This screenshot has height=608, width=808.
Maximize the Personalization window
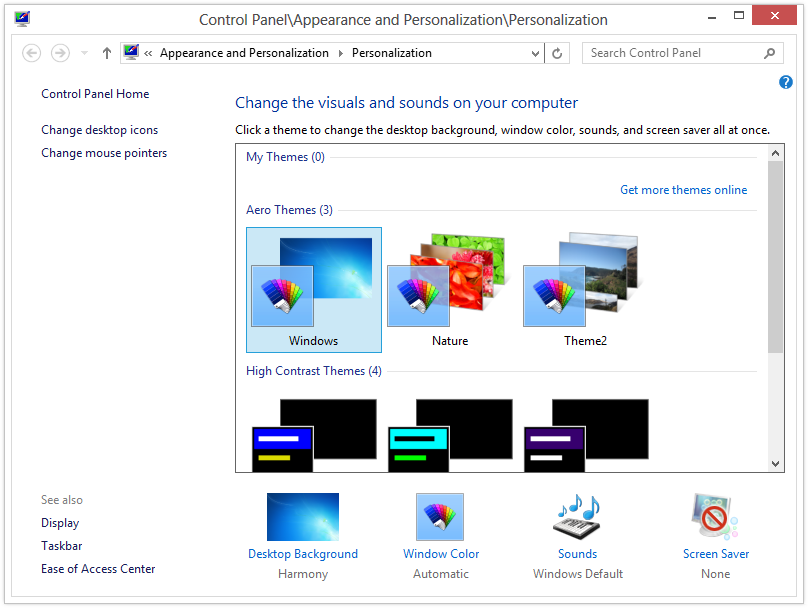(738, 15)
